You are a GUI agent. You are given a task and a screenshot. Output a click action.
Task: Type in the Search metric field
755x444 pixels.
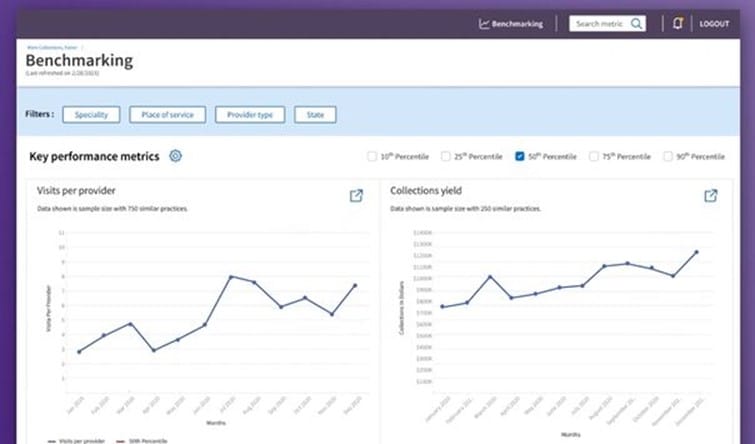click(x=600, y=24)
